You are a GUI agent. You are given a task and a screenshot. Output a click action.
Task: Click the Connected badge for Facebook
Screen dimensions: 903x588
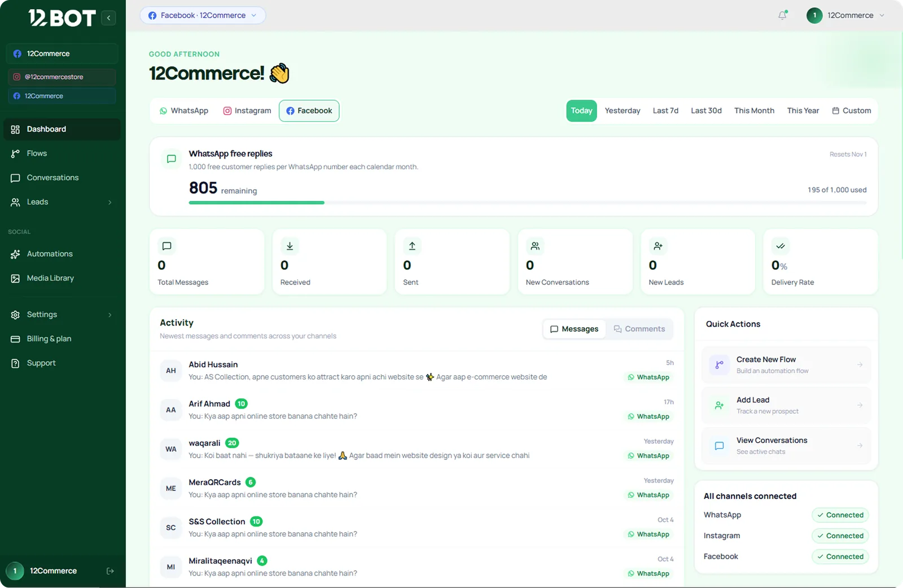pos(840,557)
